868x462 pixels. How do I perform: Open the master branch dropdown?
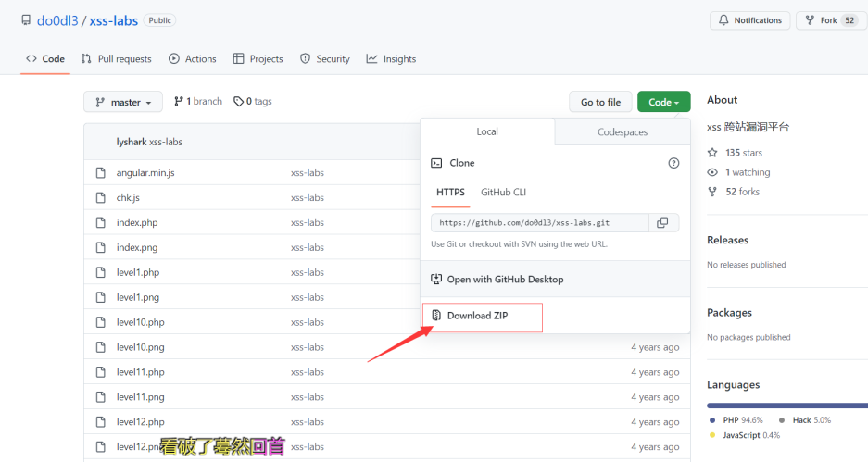point(123,102)
